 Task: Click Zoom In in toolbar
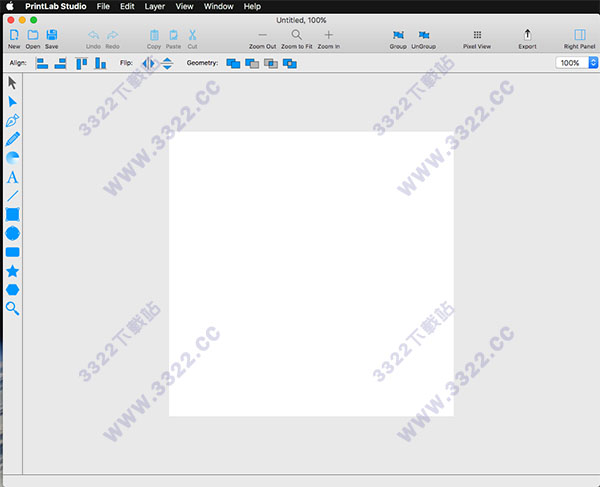328,39
